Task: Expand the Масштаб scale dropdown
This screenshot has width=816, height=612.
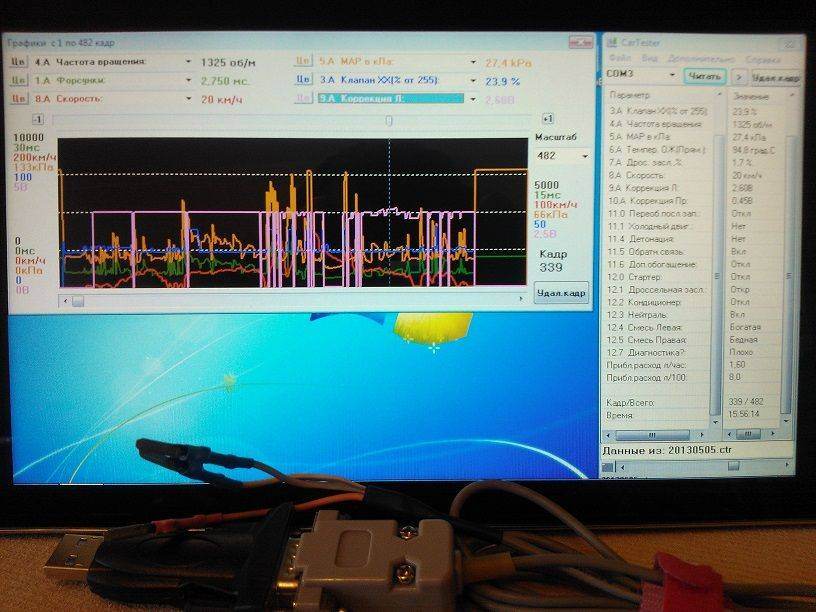Action: pyautogui.click(x=583, y=156)
